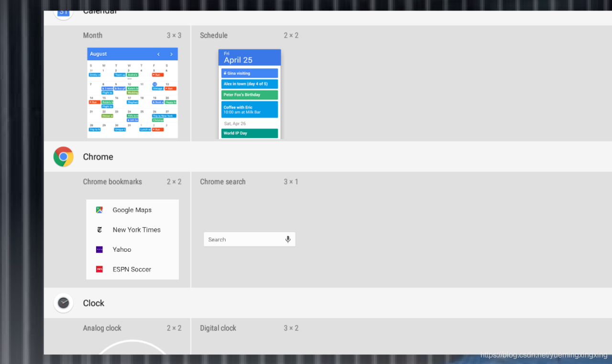The height and width of the screenshot is (364, 612).
Task: Select the Clock app icon
Action: tap(64, 303)
